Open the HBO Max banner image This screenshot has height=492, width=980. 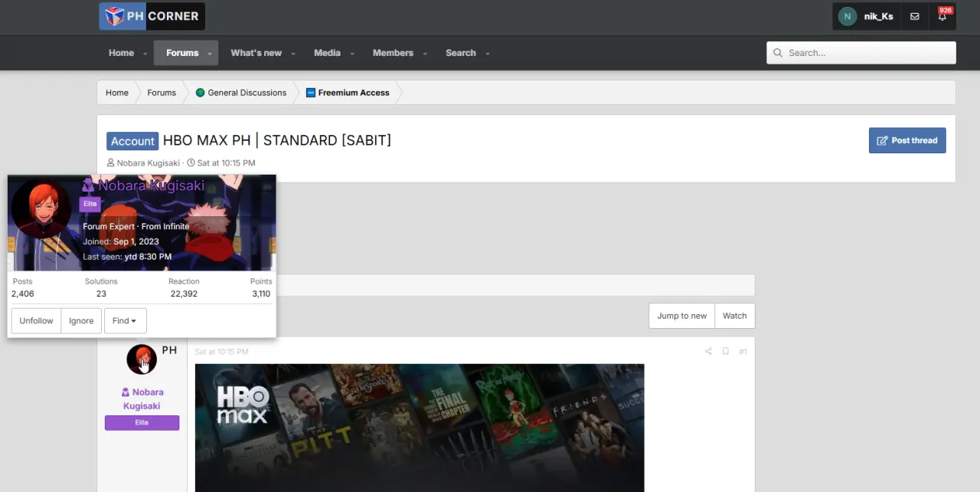420,428
